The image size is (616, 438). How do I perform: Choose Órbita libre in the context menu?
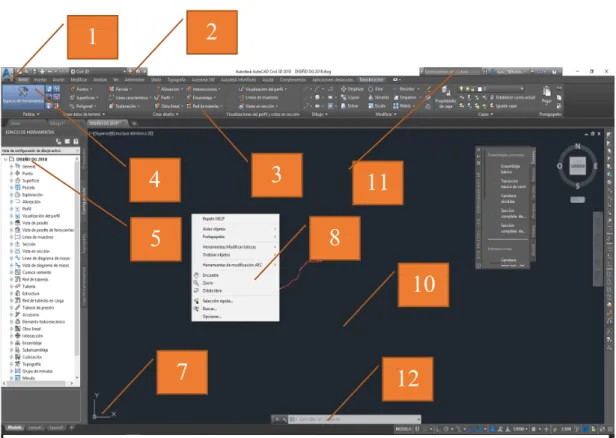pyautogui.click(x=235, y=291)
